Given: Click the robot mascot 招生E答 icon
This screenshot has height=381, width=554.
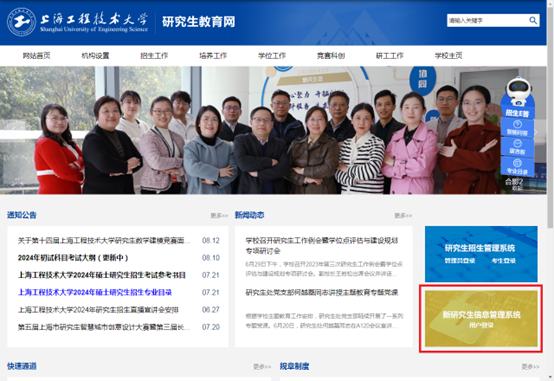Looking at the screenshot, I should pos(518,96).
